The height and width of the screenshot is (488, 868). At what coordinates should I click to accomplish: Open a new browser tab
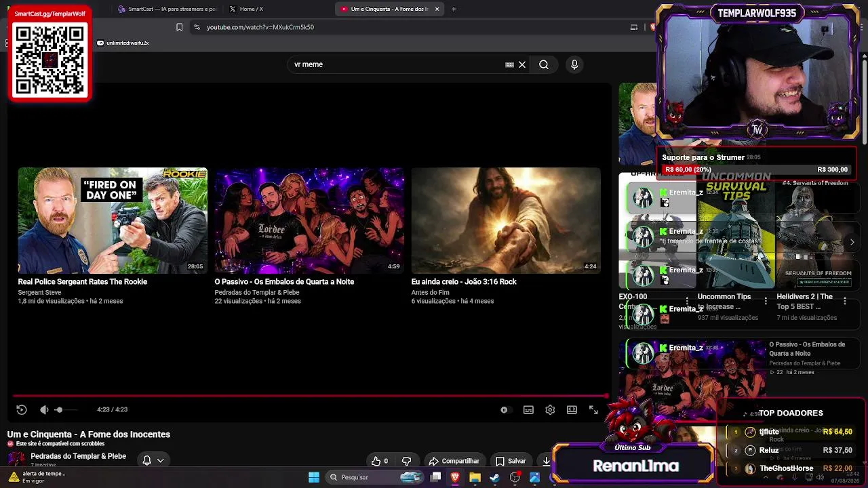(454, 9)
